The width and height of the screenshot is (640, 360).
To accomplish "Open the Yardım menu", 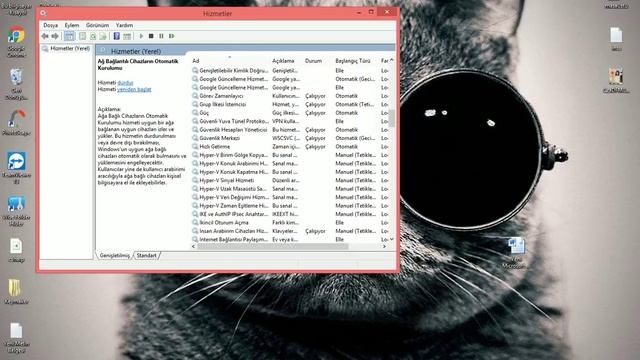I will 124,25.
